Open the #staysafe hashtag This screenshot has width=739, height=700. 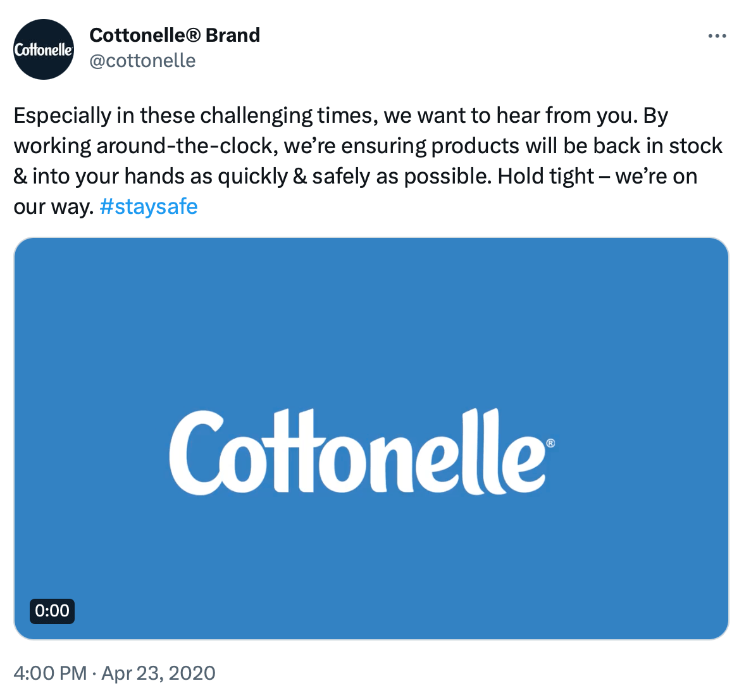click(149, 206)
